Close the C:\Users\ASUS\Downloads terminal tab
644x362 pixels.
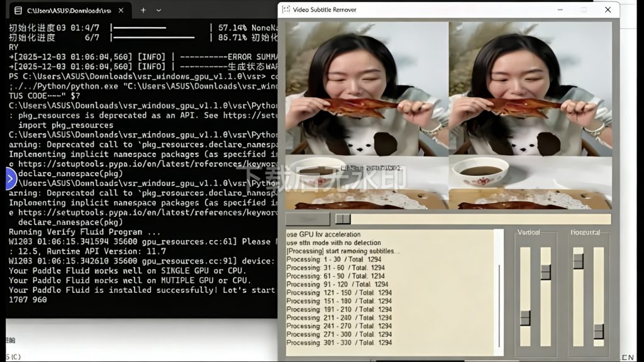coord(121,10)
